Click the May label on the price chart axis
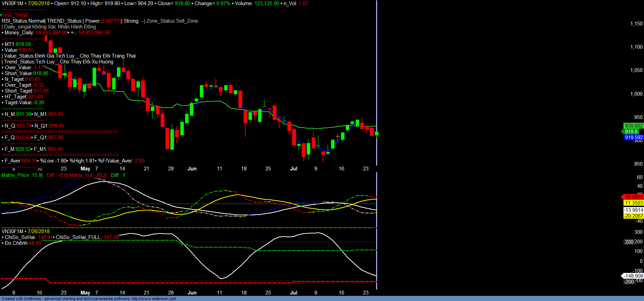The width and height of the screenshot is (644, 301). click(85, 169)
